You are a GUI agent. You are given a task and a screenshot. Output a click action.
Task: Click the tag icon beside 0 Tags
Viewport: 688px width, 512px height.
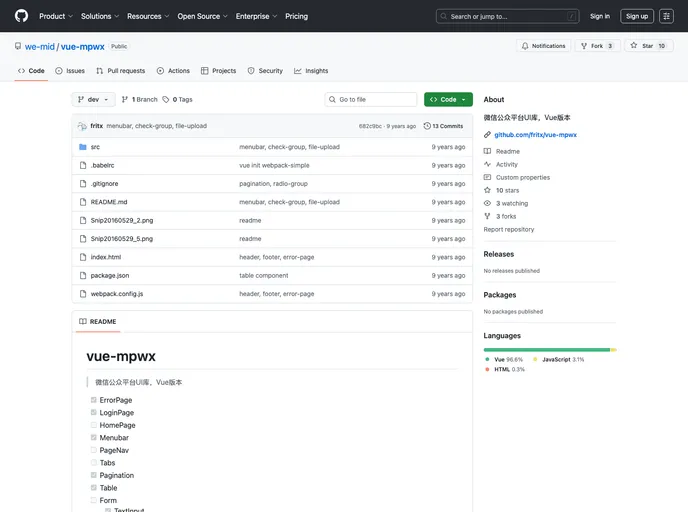166,100
